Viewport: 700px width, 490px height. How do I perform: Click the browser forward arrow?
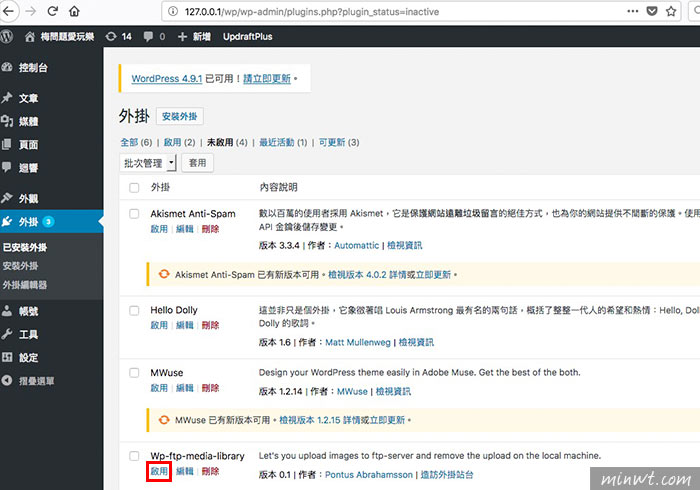pos(30,11)
